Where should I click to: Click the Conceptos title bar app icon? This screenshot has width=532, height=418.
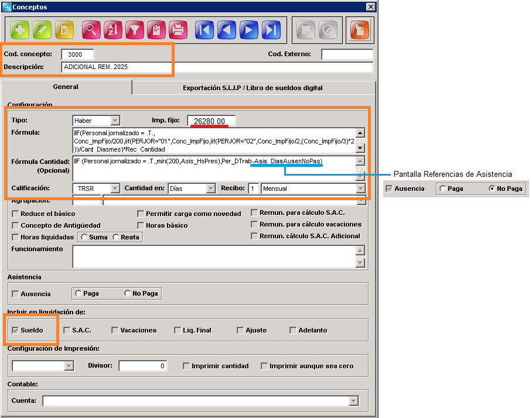tap(6, 7)
